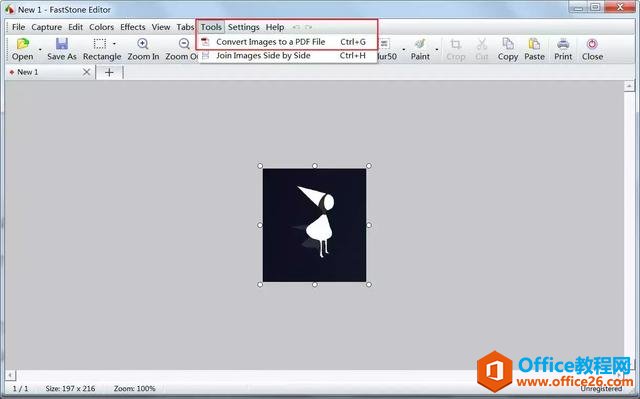Copy the image to clipboard
This screenshot has width=640, height=399.
(x=508, y=49)
